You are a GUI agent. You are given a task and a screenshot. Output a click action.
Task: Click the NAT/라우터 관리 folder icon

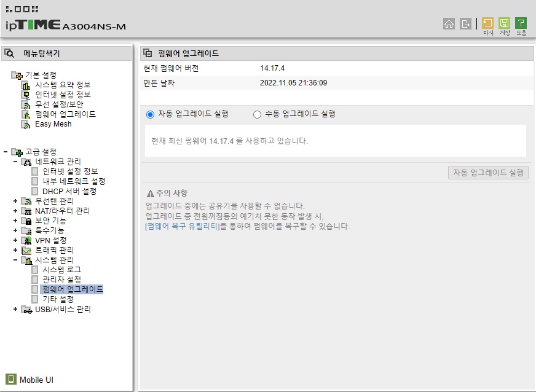(x=26, y=211)
